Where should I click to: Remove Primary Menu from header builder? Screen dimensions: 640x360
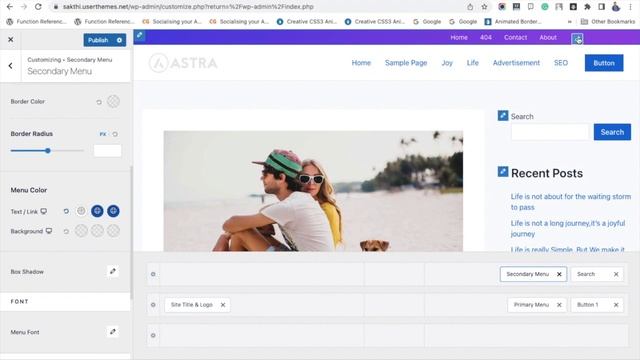coord(559,305)
